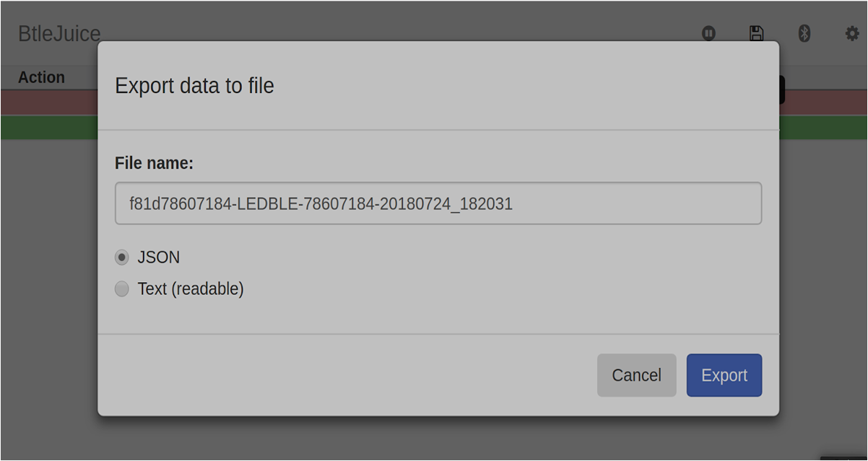
Task: Click the "JSON" format label text
Action: [159, 258]
